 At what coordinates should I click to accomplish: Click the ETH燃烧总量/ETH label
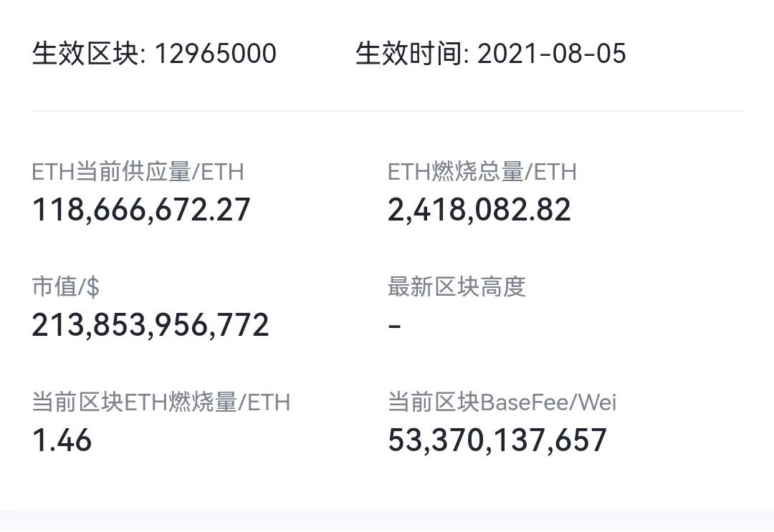pyautogui.click(x=482, y=172)
